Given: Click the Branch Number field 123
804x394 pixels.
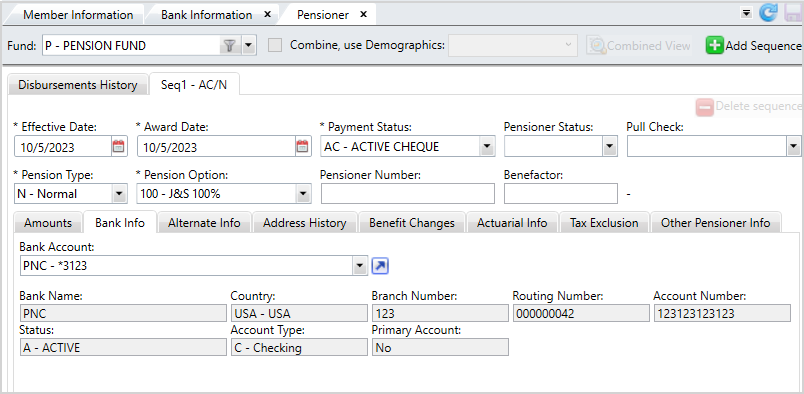Looking at the screenshot, I should coord(440,313).
